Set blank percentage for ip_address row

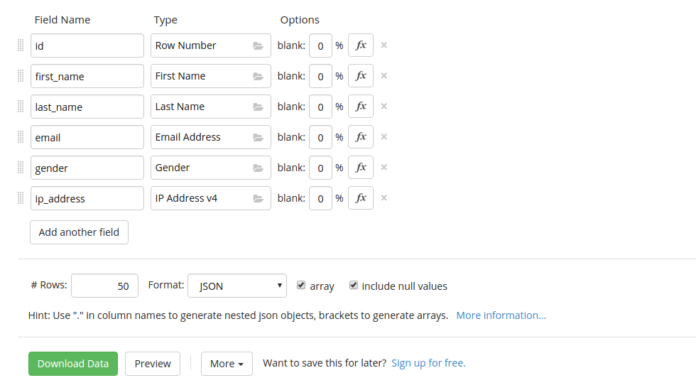(x=320, y=198)
